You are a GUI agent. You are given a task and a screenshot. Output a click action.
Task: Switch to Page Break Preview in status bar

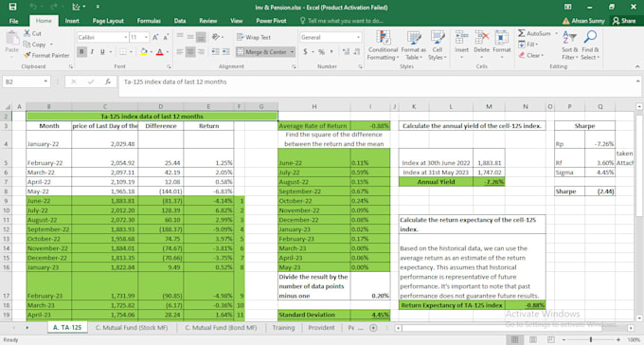click(x=551, y=339)
